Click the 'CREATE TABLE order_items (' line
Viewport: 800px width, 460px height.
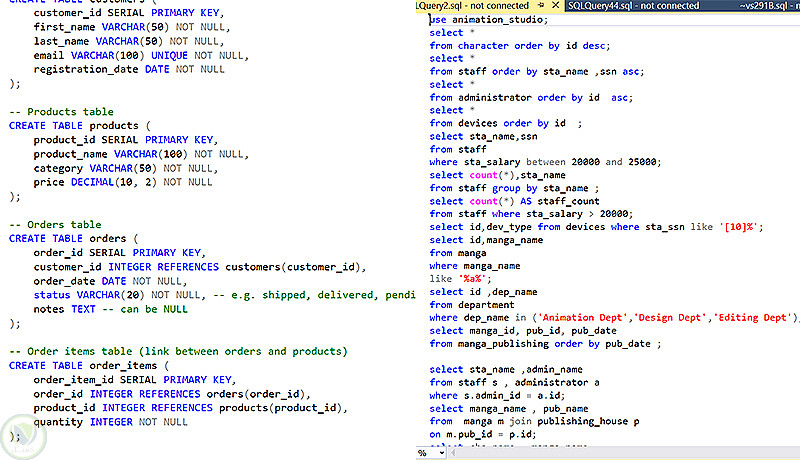coord(89,366)
